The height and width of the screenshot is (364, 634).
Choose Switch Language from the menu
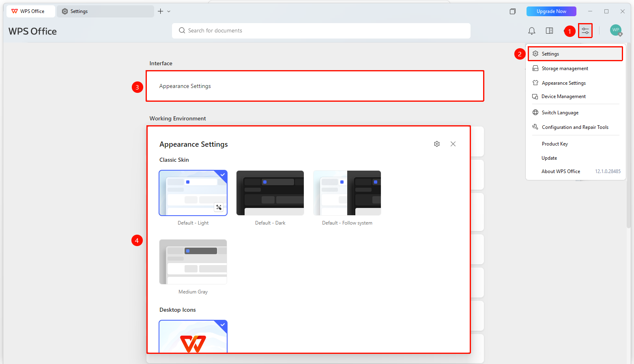click(x=575, y=113)
